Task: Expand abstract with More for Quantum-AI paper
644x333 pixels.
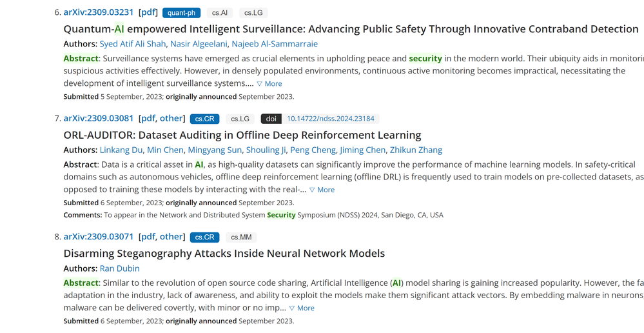Action: pyautogui.click(x=269, y=83)
